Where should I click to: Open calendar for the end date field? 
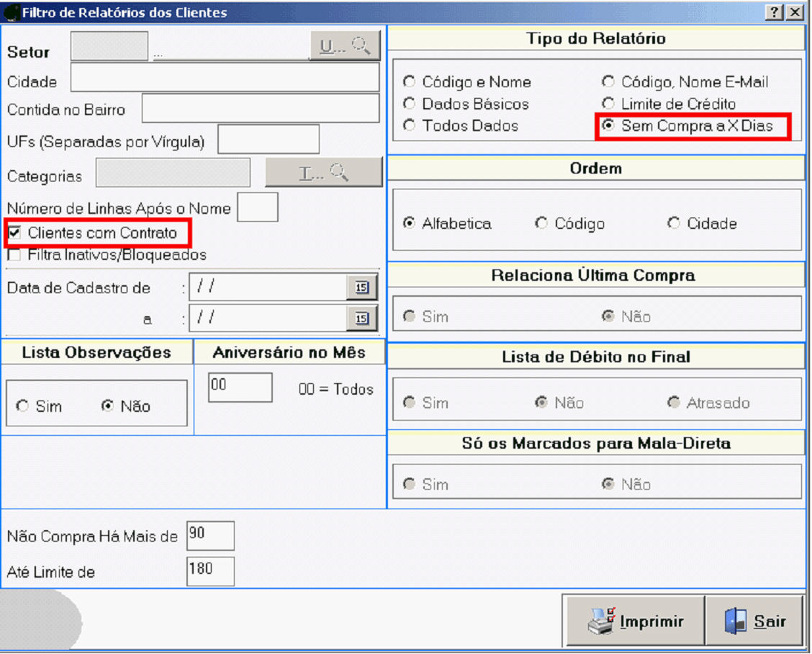click(361, 318)
